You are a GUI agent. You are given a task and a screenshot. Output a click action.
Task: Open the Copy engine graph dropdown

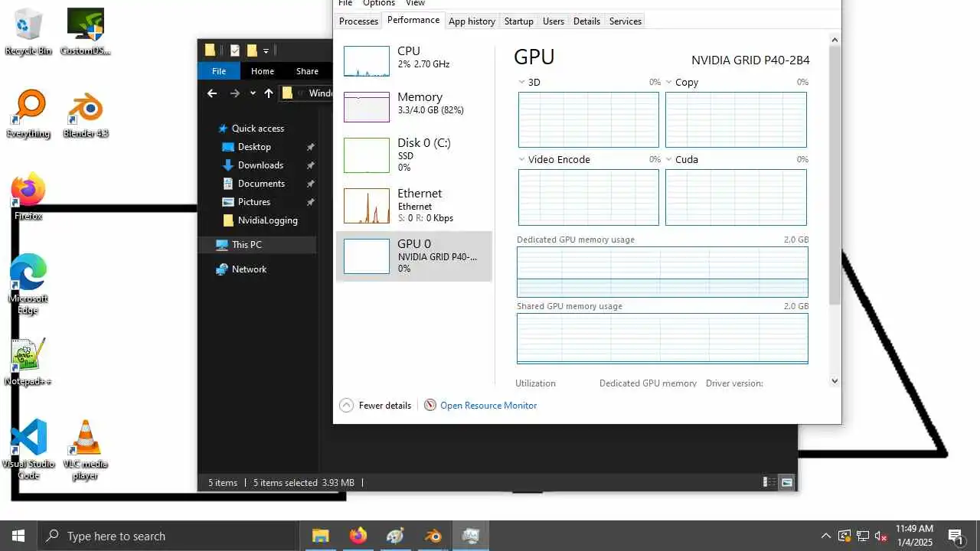668,82
